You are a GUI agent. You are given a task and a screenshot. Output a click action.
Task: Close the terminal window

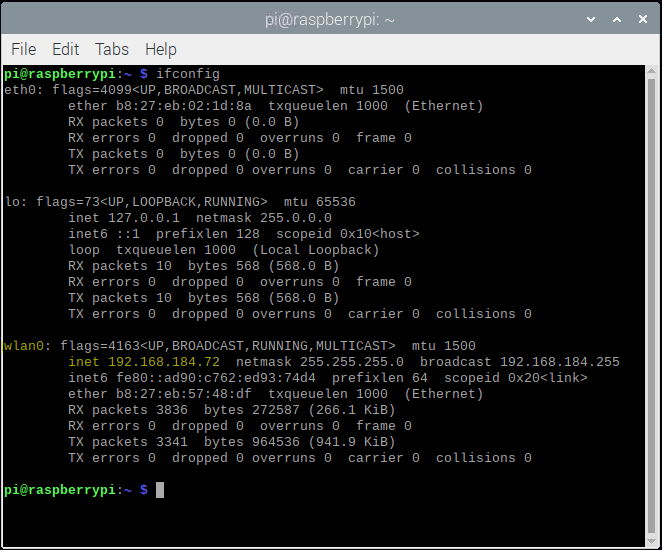641,18
